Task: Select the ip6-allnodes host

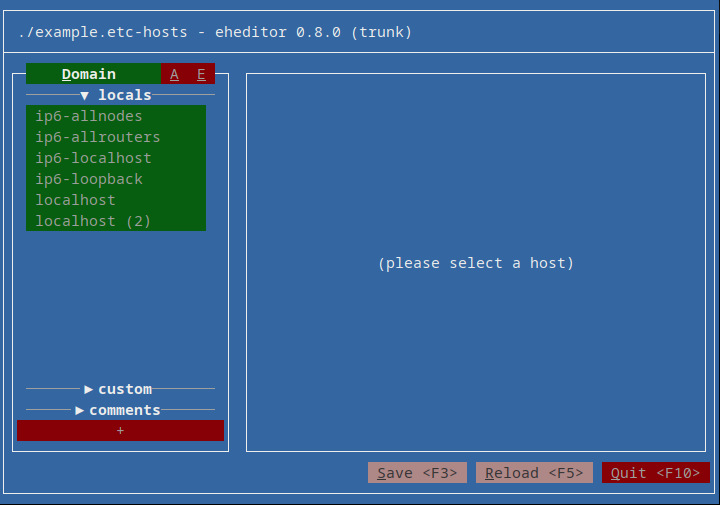Action: (x=116, y=116)
